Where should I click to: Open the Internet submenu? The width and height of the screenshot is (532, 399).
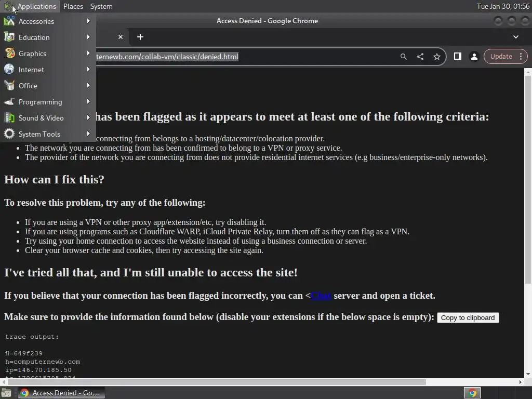[48, 70]
